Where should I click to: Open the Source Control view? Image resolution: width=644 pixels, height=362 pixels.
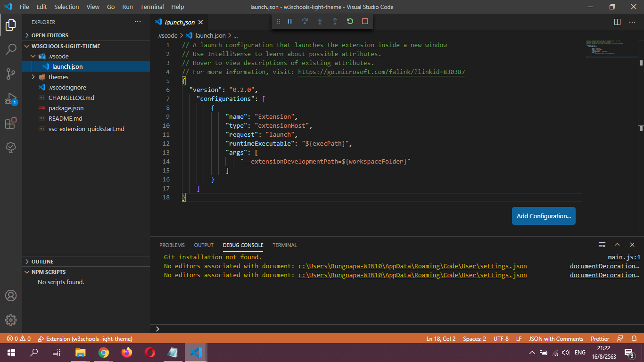click(x=11, y=74)
